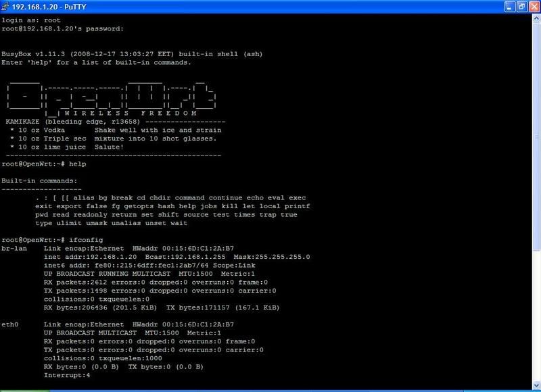Open the PuTTY system menu icon
Viewport: 541px width, 392px height.
(x=7, y=7)
